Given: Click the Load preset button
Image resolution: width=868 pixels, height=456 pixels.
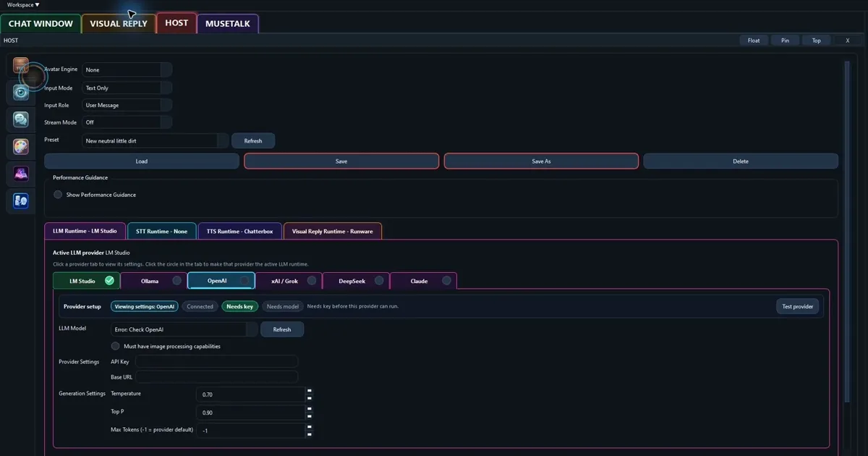Looking at the screenshot, I should (x=142, y=161).
